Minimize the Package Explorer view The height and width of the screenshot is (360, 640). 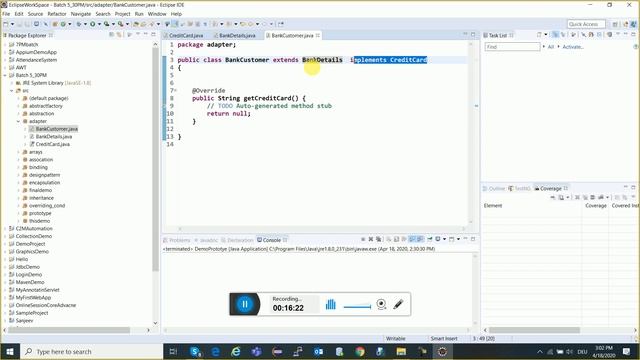click(x=146, y=35)
